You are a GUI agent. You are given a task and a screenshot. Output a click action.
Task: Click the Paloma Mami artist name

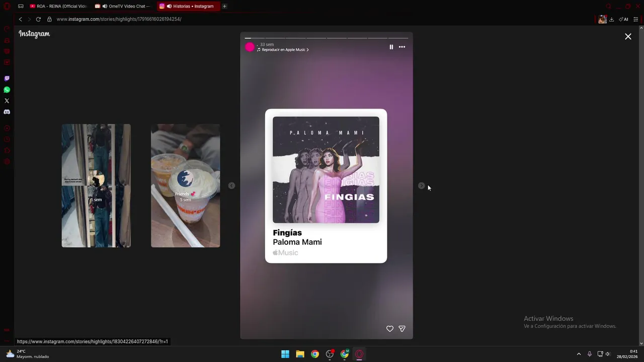[297, 242]
